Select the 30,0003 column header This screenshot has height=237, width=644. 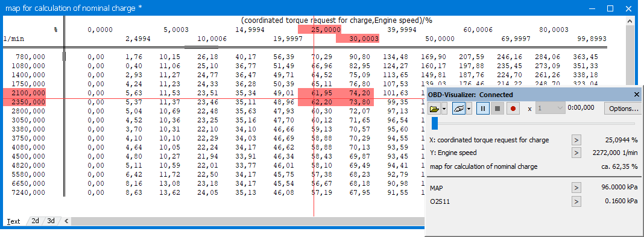[358, 39]
